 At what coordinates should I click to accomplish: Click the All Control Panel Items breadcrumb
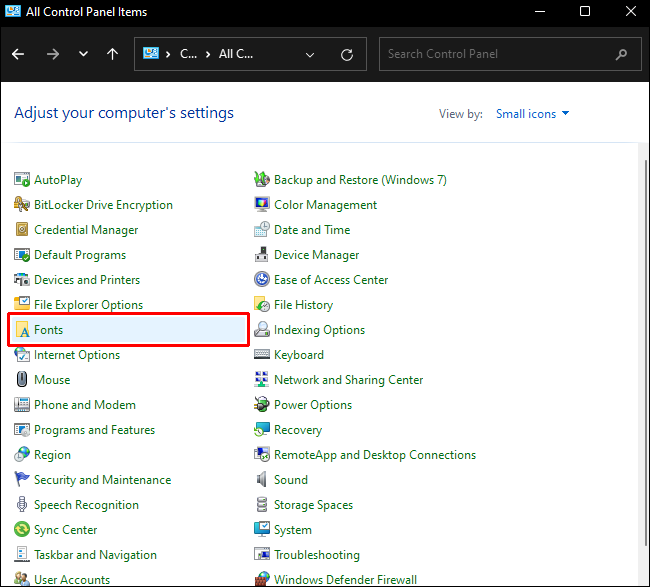pyautogui.click(x=241, y=54)
